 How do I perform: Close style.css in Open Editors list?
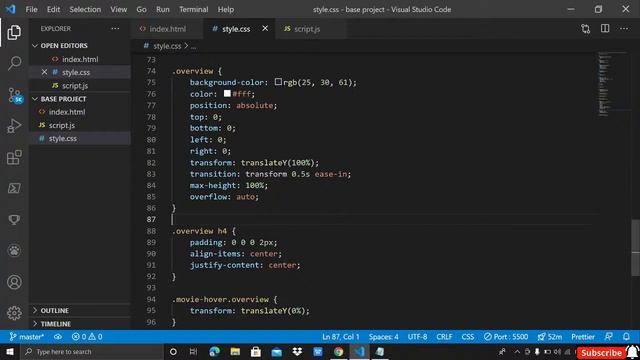(44, 72)
